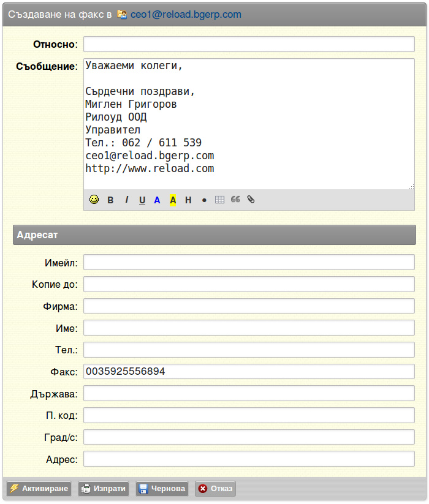Screen dimensions: 429x504
Task: Focus the Адрес input field
Action: pyautogui.click(x=249, y=459)
